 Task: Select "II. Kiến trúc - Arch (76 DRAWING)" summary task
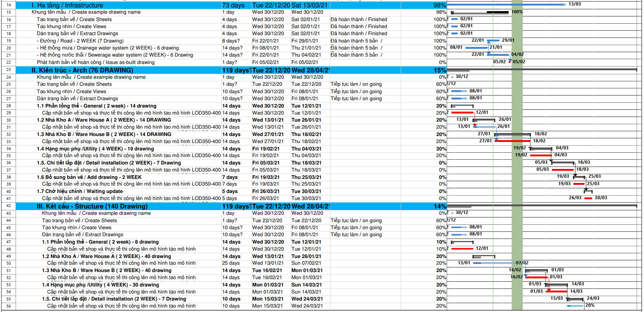82,70
